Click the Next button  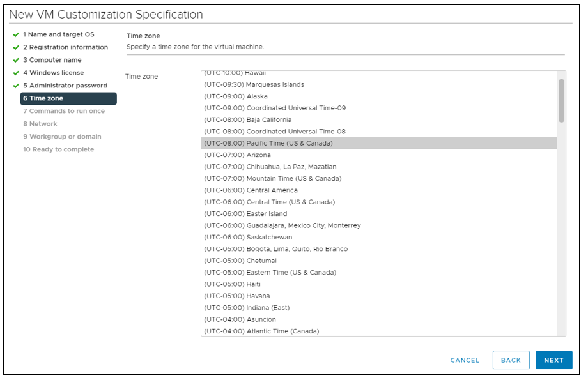[553, 360]
